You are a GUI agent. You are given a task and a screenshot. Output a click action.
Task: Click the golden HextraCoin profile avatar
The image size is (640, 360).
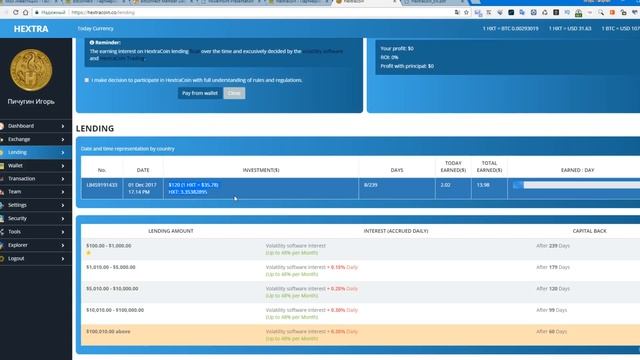pyautogui.click(x=31, y=70)
